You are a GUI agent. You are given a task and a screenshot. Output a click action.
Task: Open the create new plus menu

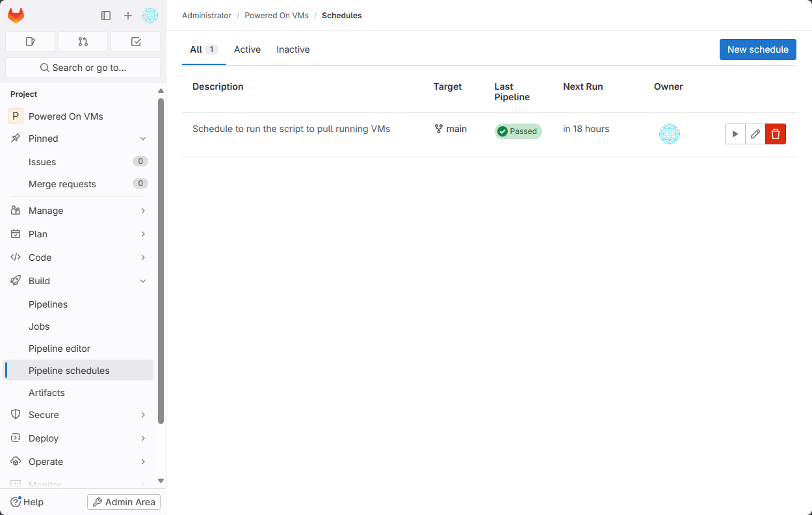click(x=128, y=16)
